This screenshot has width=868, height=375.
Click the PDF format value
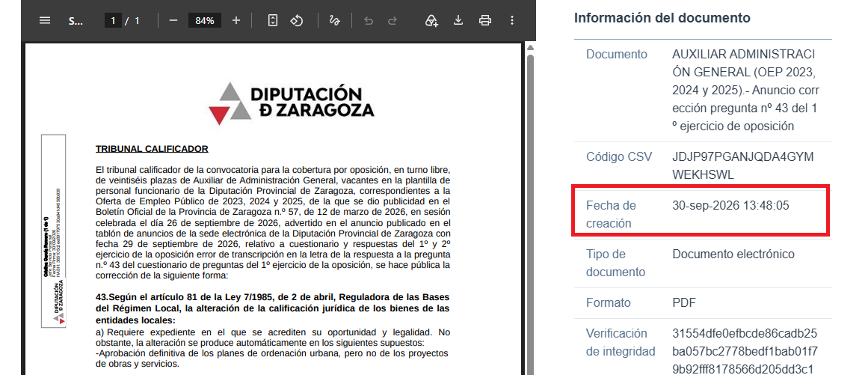(684, 303)
